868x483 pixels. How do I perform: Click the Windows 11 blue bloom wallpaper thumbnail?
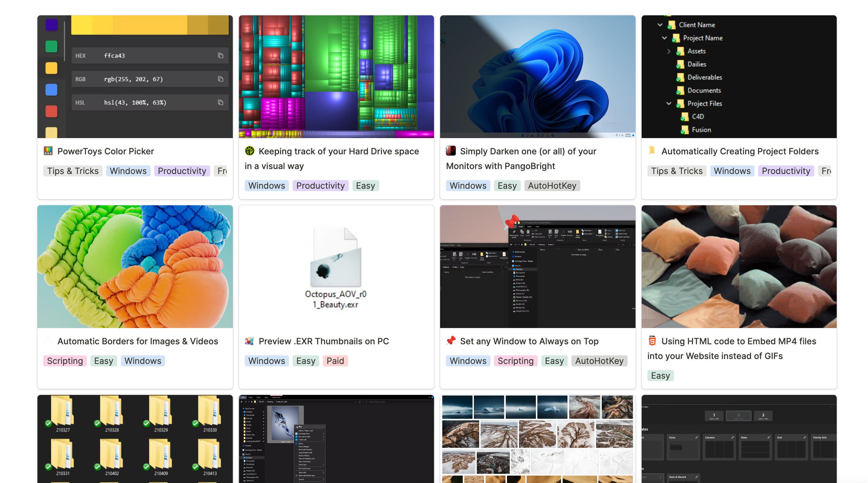pyautogui.click(x=538, y=76)
